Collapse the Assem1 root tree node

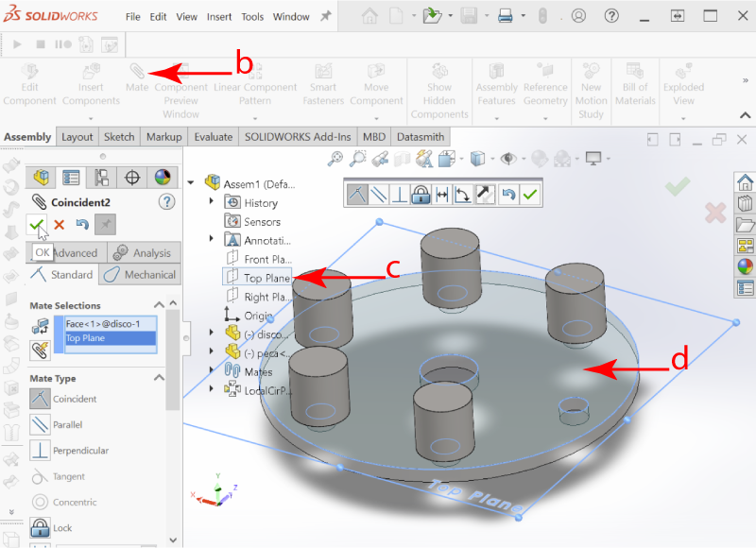coord(191,182)
